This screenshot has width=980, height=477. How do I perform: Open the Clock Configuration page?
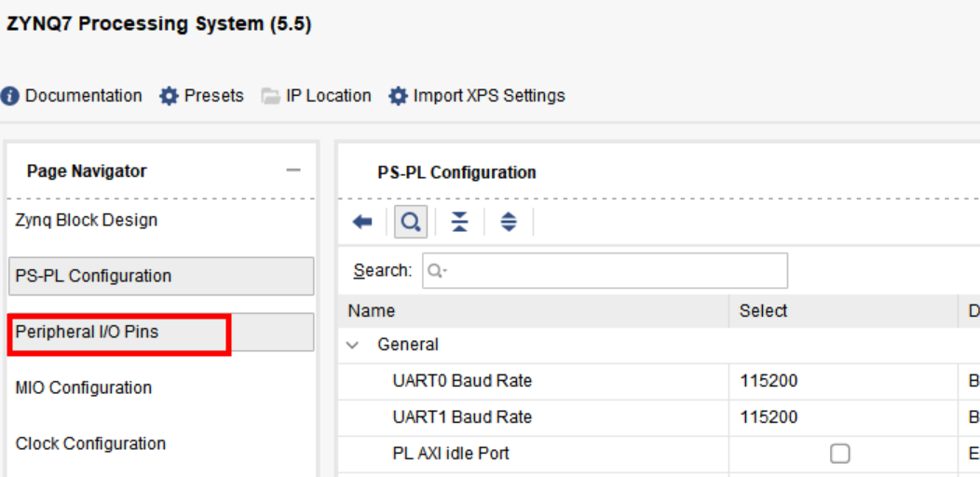[x=90, y=443]
